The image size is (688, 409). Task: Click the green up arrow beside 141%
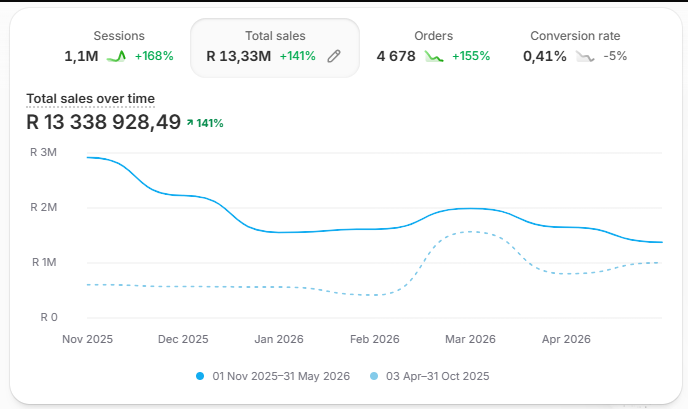(x=190, y=123)
